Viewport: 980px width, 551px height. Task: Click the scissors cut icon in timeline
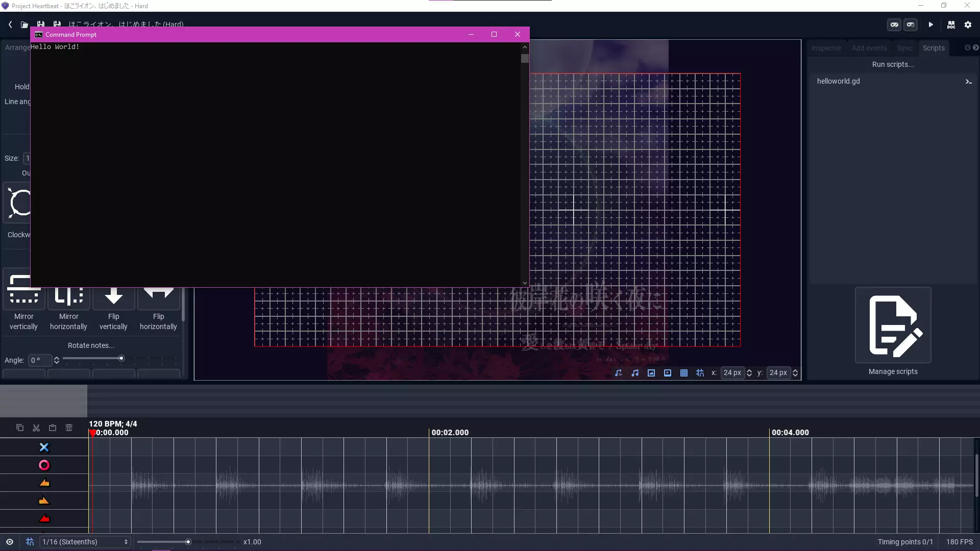pos(36,428)
